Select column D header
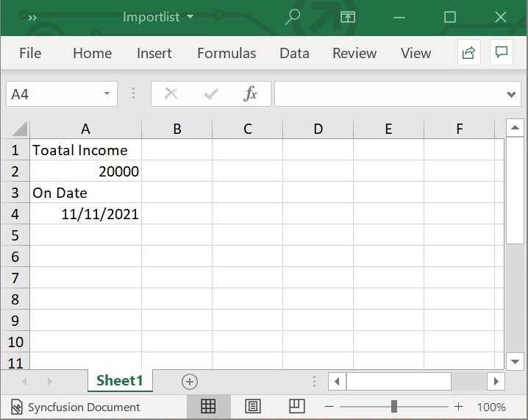 pos(318,129)
